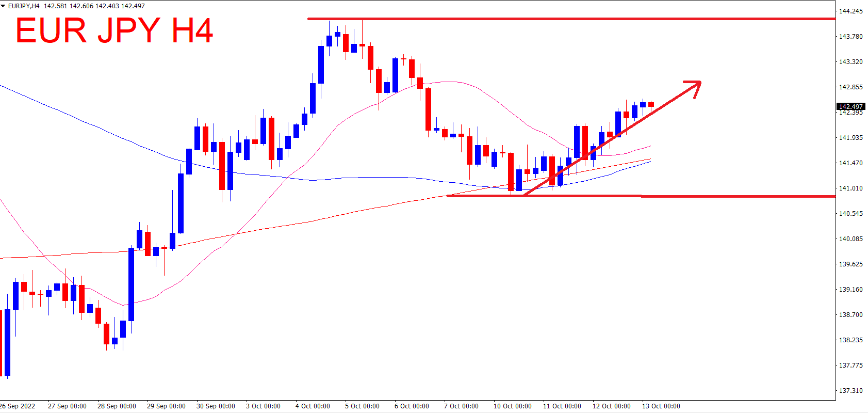This screenshot has width=868, height=413.
Task: Click the 139.625 price axis label
Action: 851,264
